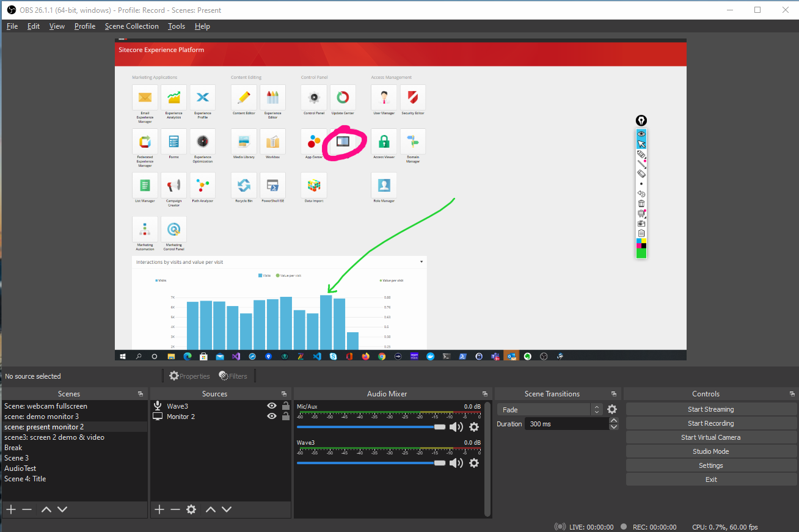
Task: Open source properties gear in Sources panel
Action: click(x=191, y=509)
